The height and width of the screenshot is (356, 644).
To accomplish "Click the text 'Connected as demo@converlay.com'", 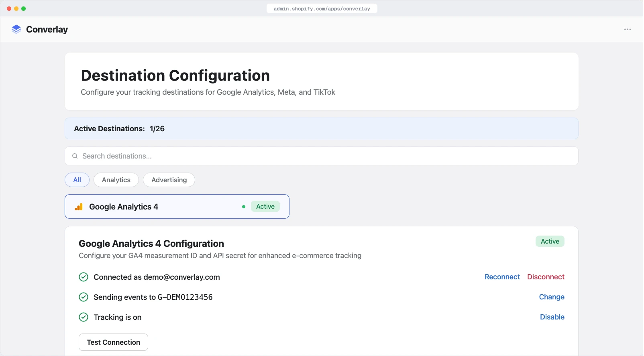I will click(157, 277).
